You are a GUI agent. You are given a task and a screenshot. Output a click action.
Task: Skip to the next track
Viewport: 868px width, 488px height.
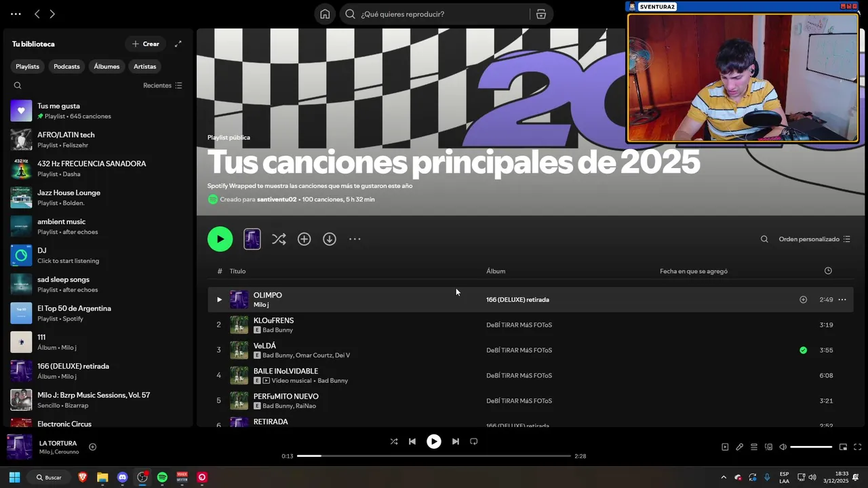(456, 441)
